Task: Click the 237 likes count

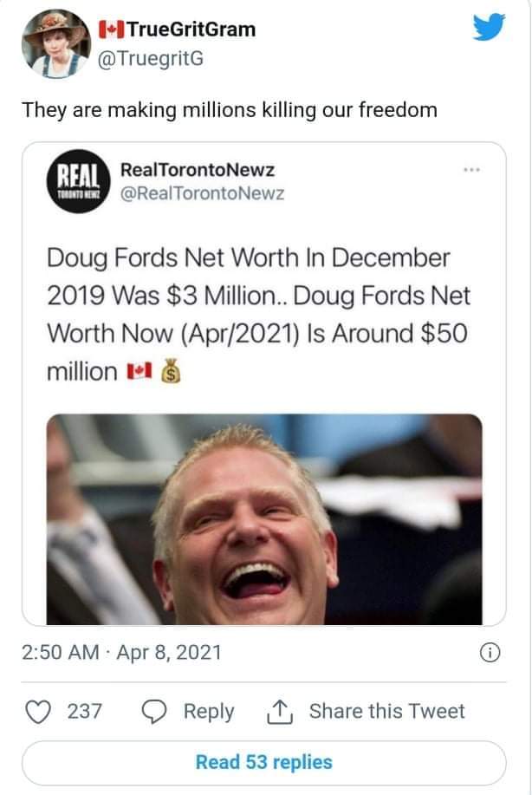Action: [x=85, y=712]
